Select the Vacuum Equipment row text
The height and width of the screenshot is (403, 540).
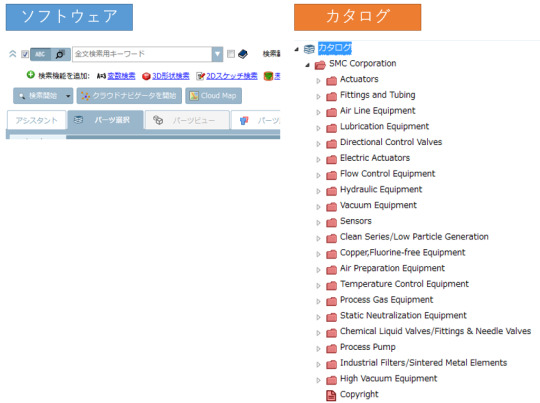coord(378,205)
